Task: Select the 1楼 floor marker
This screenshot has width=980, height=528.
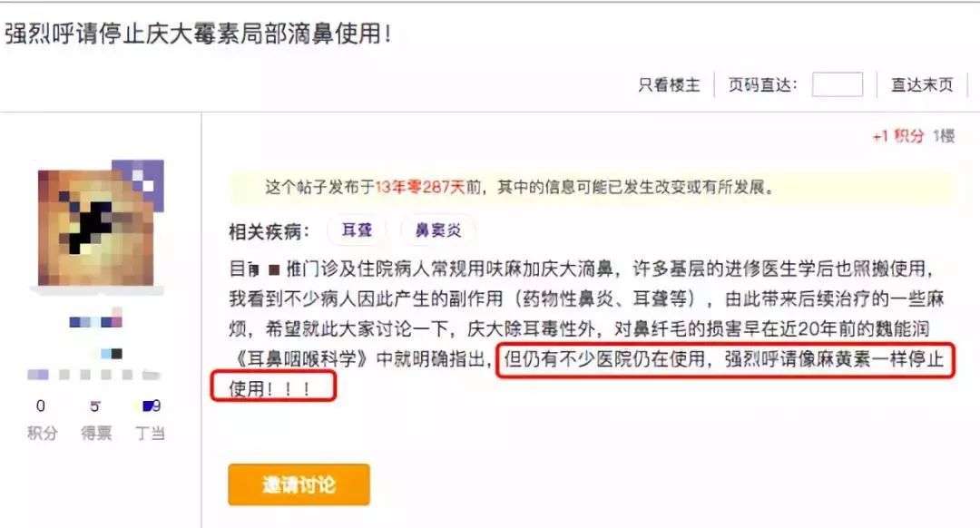Action: [943, 136]
